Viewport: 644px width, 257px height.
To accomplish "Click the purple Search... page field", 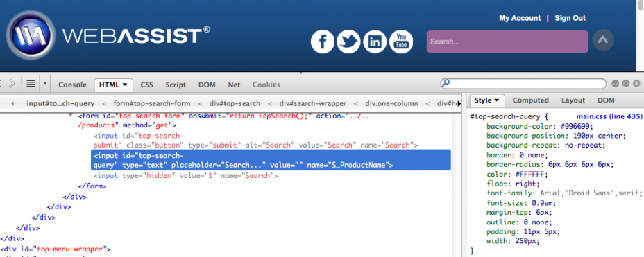I will pyautogui.click(x=507, y=42).
